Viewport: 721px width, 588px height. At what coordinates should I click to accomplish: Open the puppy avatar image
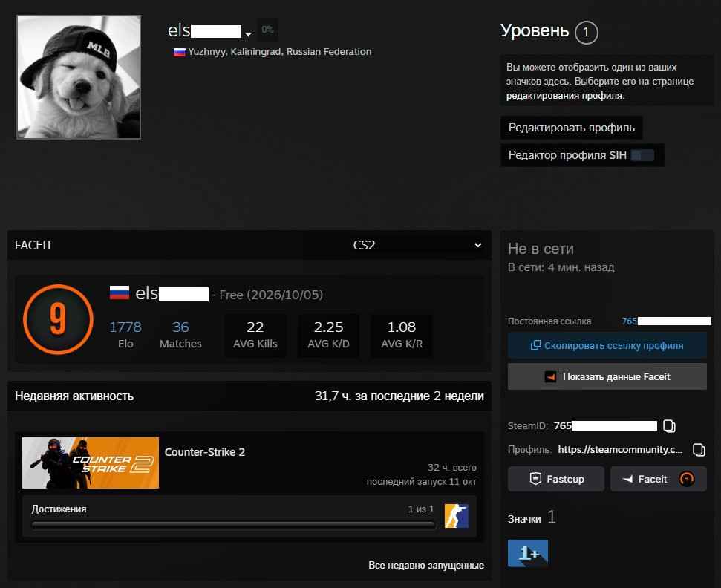tap(79, 77)
